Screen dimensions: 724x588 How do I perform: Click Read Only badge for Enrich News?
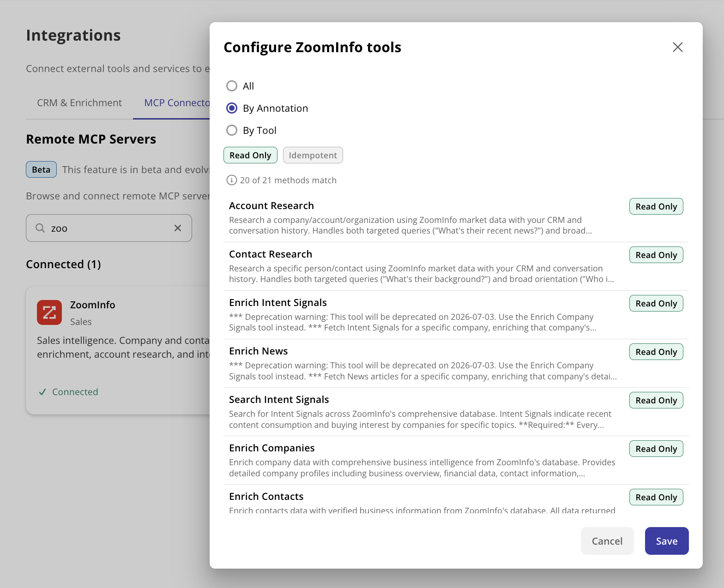[x=656, y=352]
